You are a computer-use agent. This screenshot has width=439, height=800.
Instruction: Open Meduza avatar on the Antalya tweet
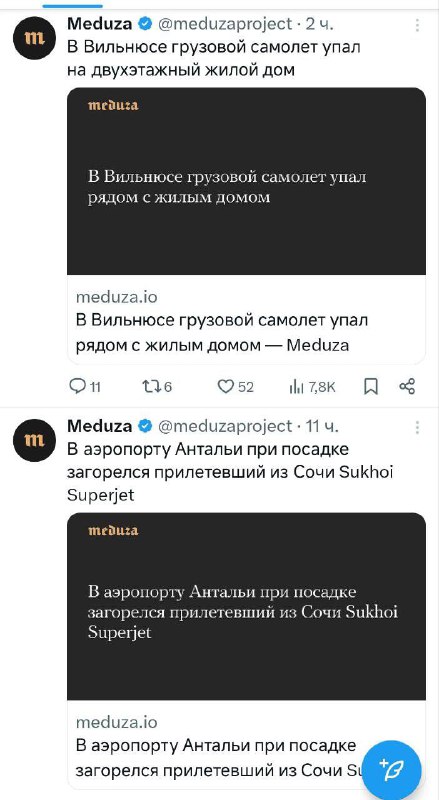[34, 440]
